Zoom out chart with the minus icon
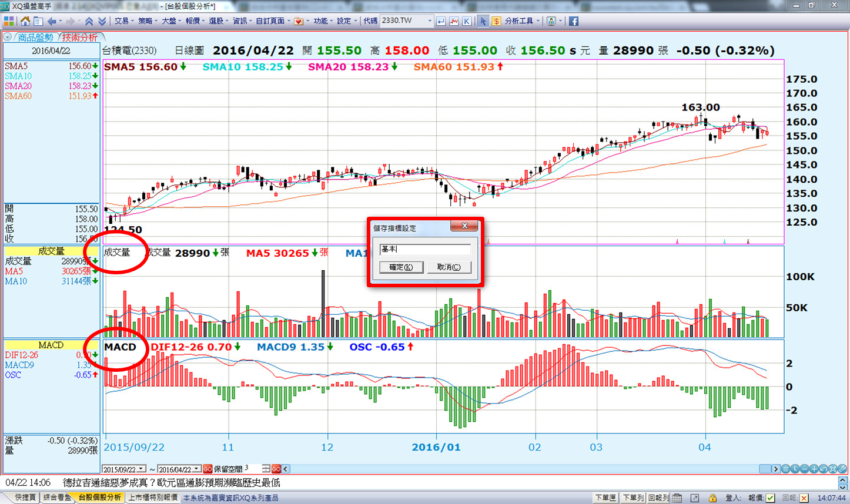Screen dimensions: 850x504 pyautogui.click(x=804, y=469)
